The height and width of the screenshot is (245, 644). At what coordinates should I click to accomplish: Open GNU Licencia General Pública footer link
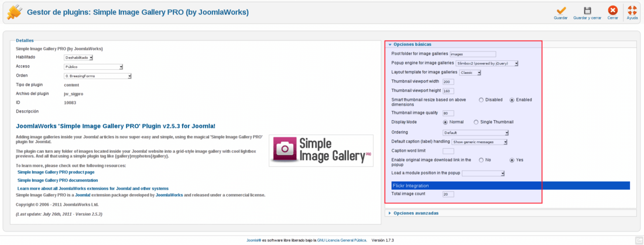click(x=342, y=240)
